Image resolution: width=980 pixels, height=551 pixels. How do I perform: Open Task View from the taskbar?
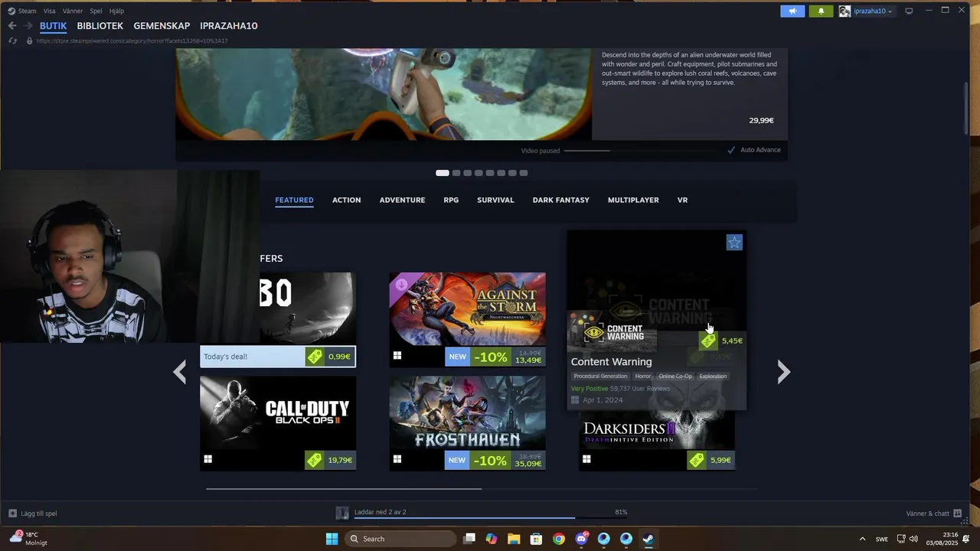point(469,539)
